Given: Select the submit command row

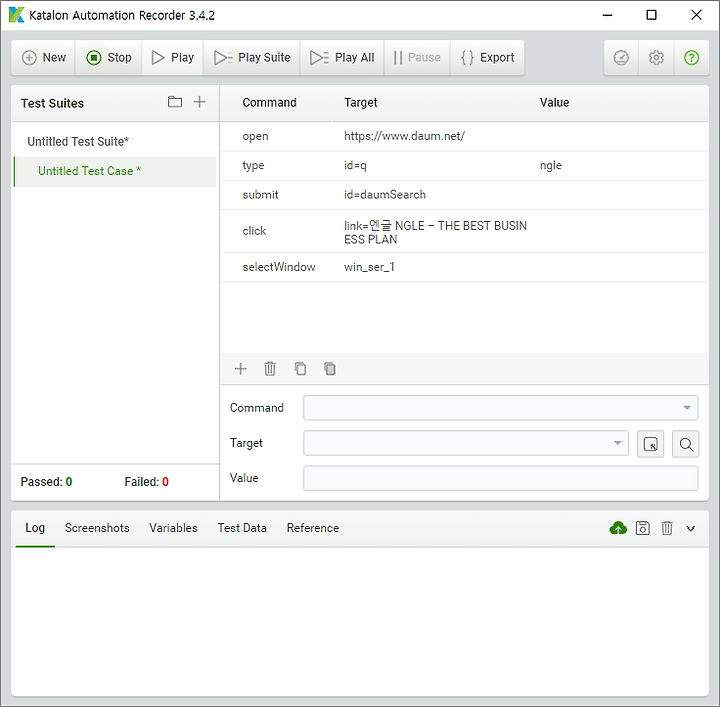Looking at the screenshot, I should [x=464, y=195].
